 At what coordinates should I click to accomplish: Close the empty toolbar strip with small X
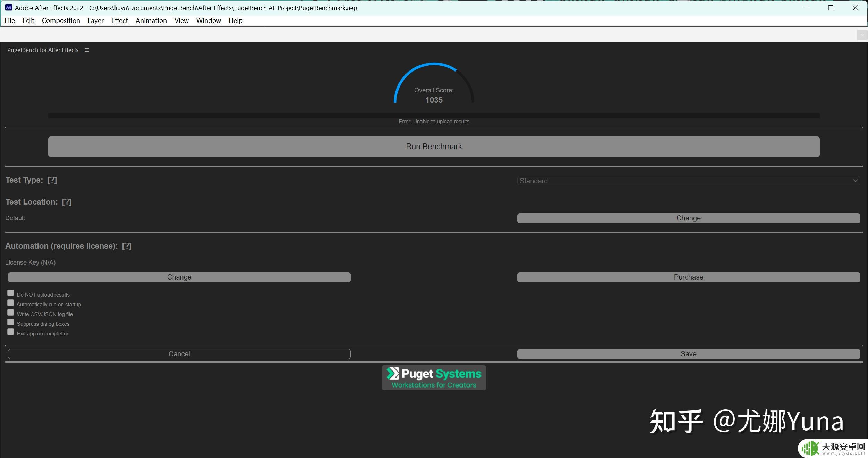point(862,35)
